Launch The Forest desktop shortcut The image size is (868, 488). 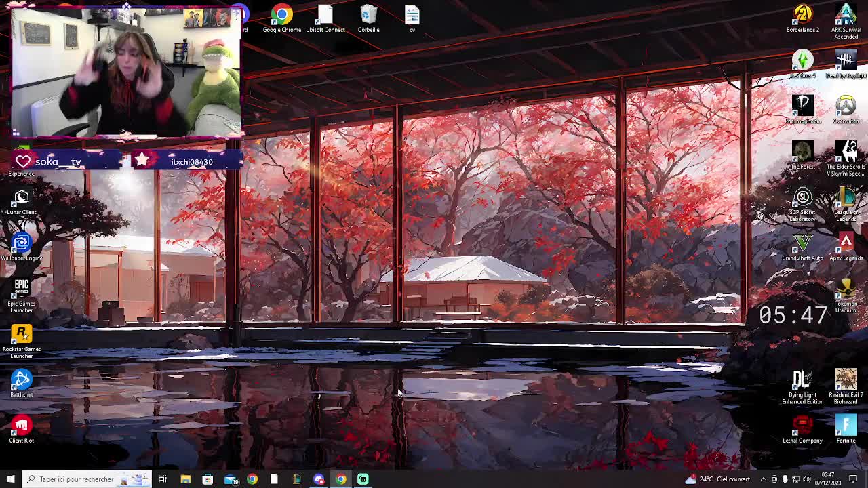click(x=802, y=155)
